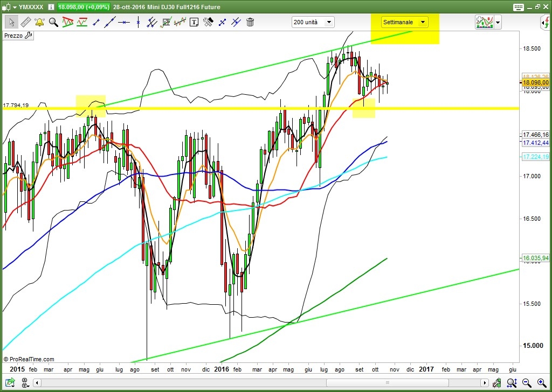Click the zoom in magnifier icon
552x392 pixels.
[542, 382]
